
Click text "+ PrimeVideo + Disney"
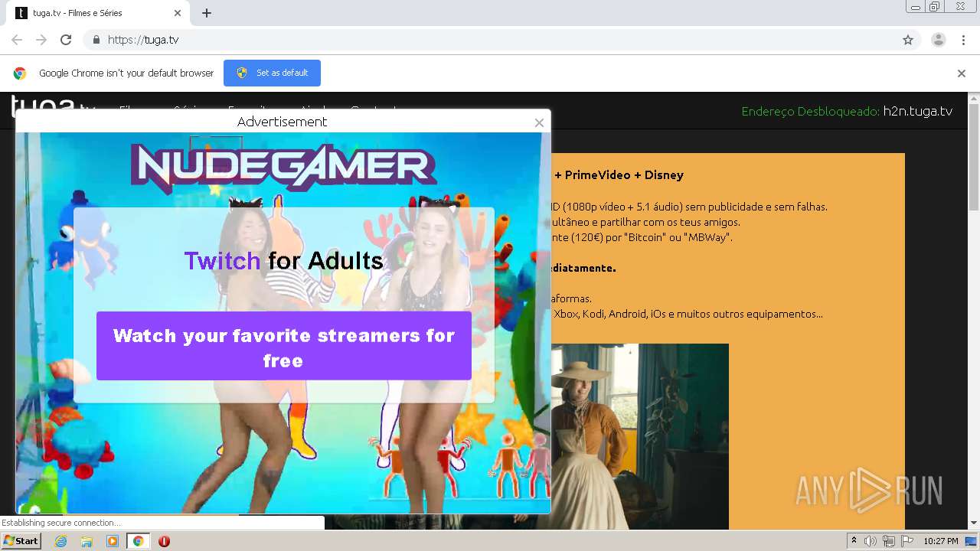pyautogui.click(x=619, y=175)
